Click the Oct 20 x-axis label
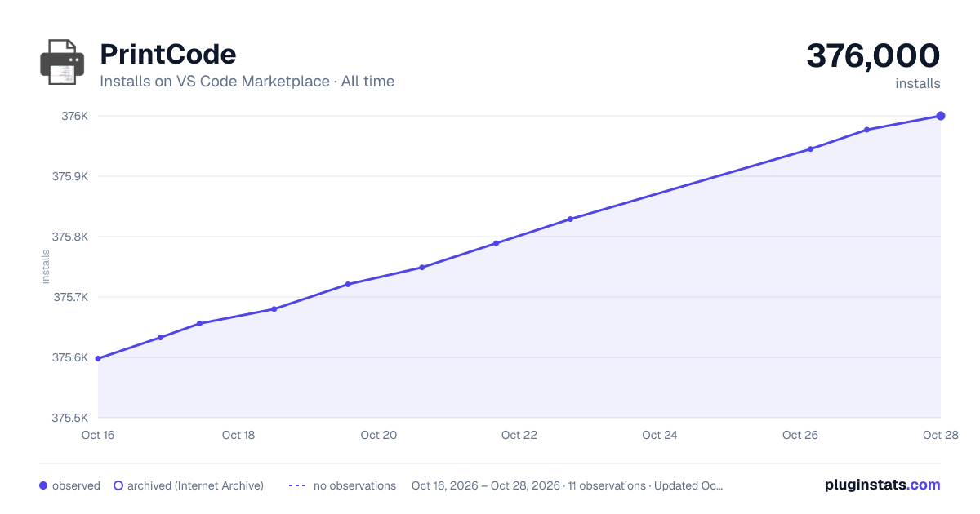 [x=379, y=435]
